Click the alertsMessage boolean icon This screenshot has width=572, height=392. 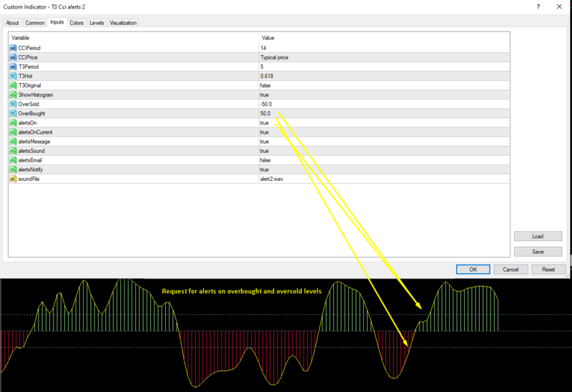pyautogui.click(x=13, y=141)
